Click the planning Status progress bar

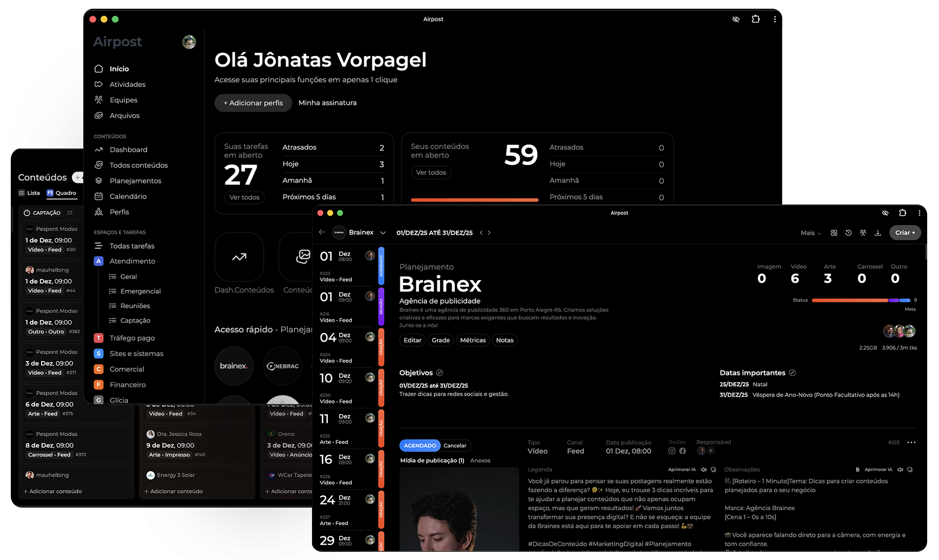(860, 300)
